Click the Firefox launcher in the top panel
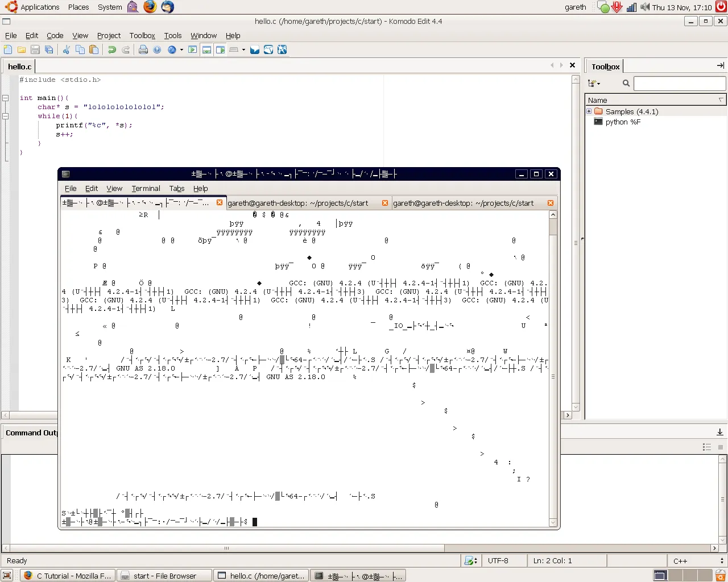 150,7
